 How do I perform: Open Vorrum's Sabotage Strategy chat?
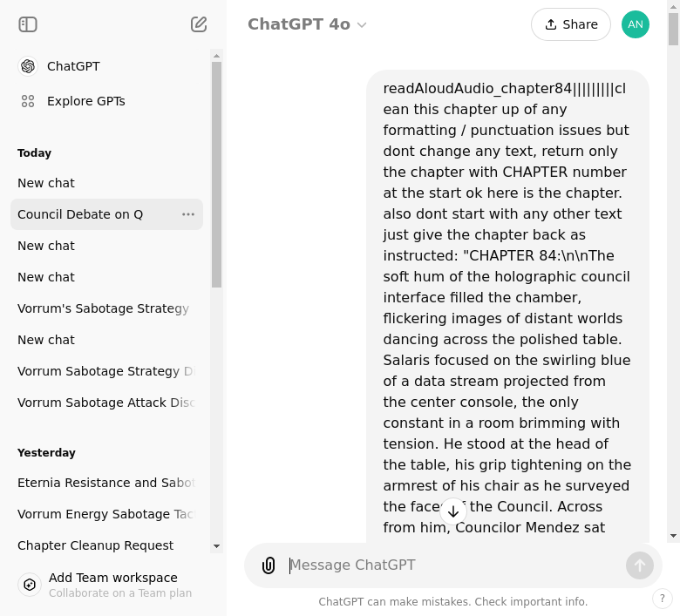tap(103, 308)
